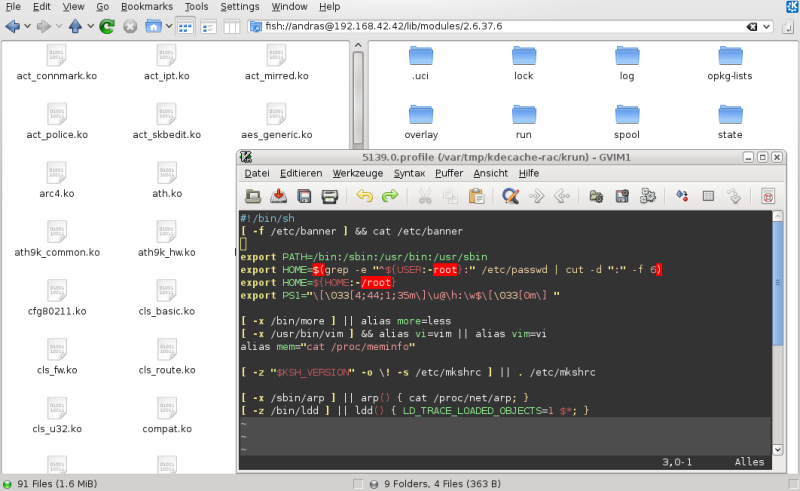
Task: Click '91 Files (1.6 MiB)' status text
Action: (57, 484)
